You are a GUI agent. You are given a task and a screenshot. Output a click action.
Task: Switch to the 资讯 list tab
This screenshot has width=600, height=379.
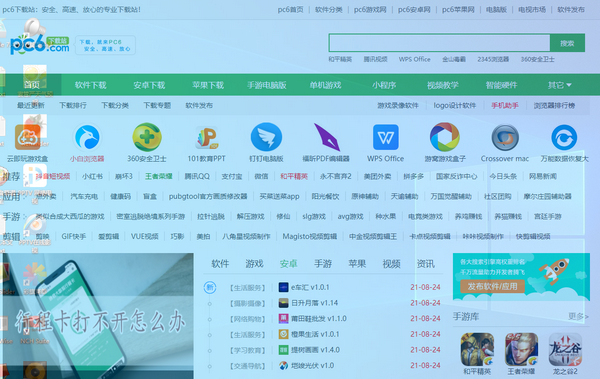tap(426, 263)
